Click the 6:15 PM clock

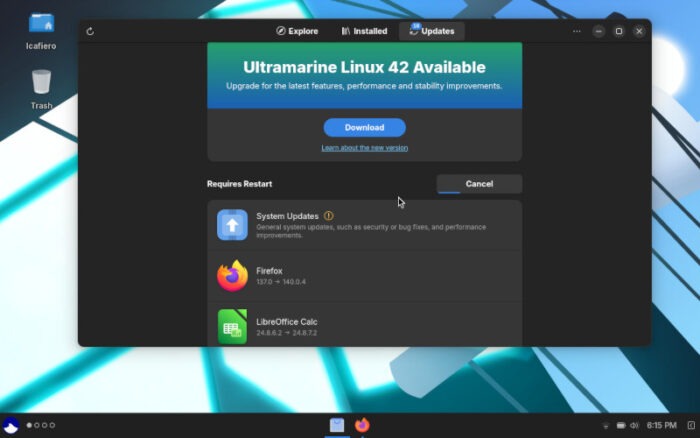coord(661,425)
